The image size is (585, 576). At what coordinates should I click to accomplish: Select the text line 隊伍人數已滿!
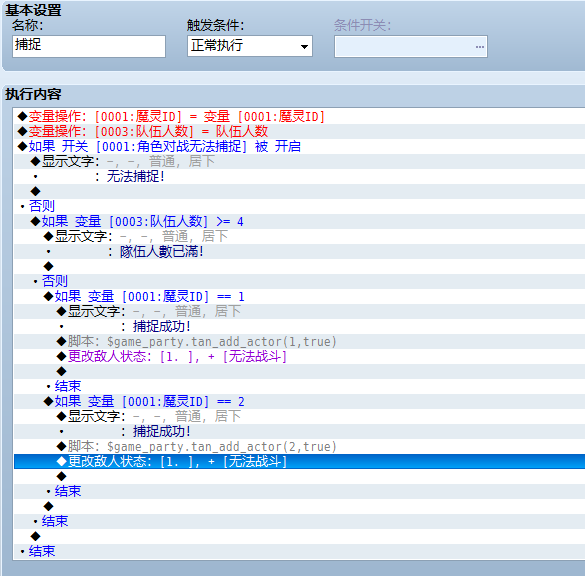(x=299, y=251)
